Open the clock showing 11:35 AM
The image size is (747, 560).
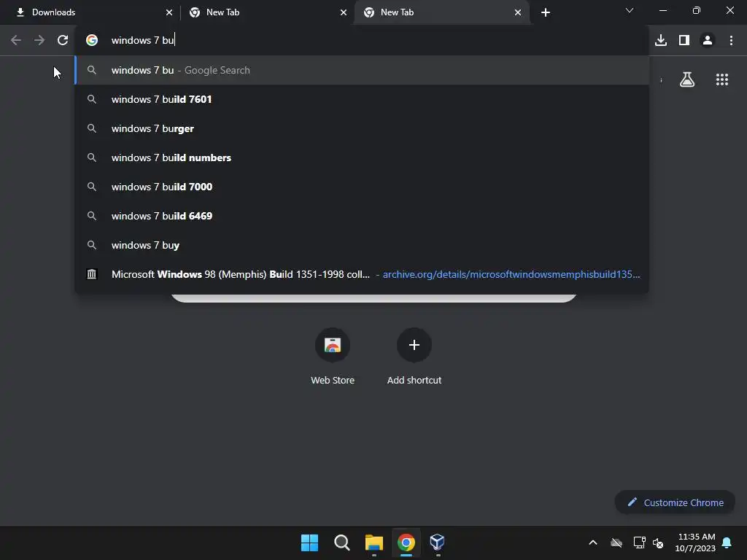point(695,542)
